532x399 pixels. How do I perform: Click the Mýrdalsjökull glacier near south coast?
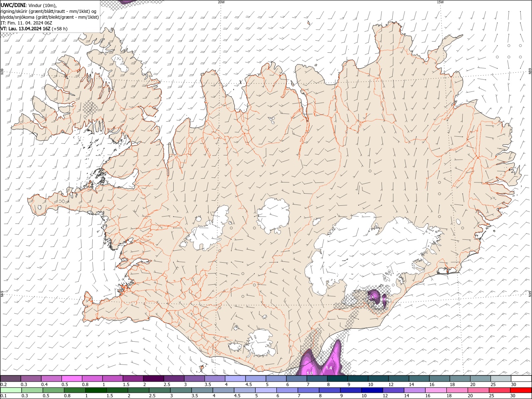(260, 344)
